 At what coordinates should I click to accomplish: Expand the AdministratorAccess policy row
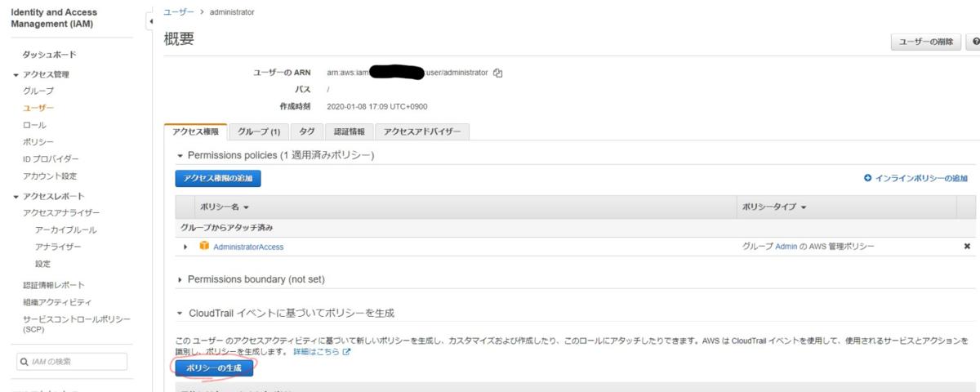[x=185, y=247]
